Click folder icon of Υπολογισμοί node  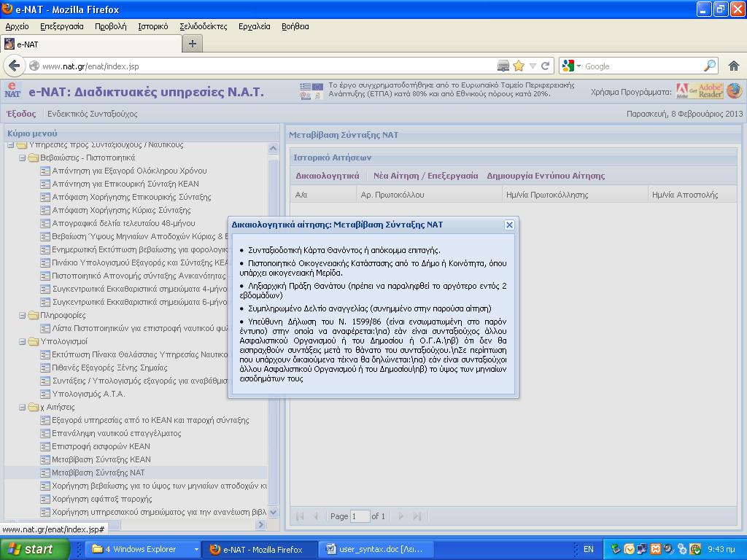(34, 341)
